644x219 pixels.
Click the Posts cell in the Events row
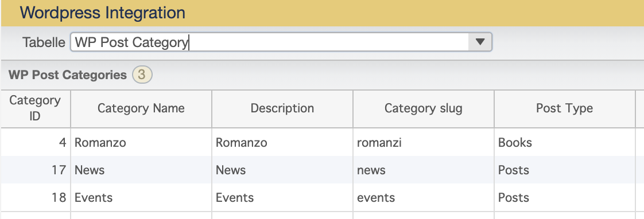click(x=565, y=197)
